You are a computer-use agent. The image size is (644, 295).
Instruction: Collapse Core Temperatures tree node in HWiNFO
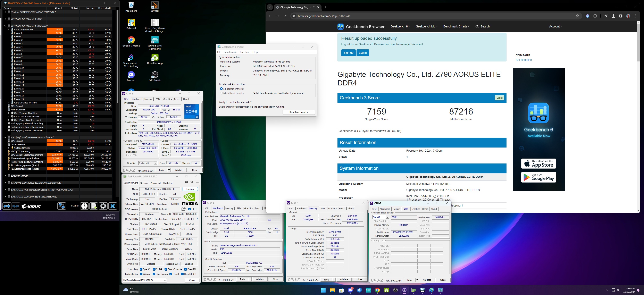pos(8,29)
